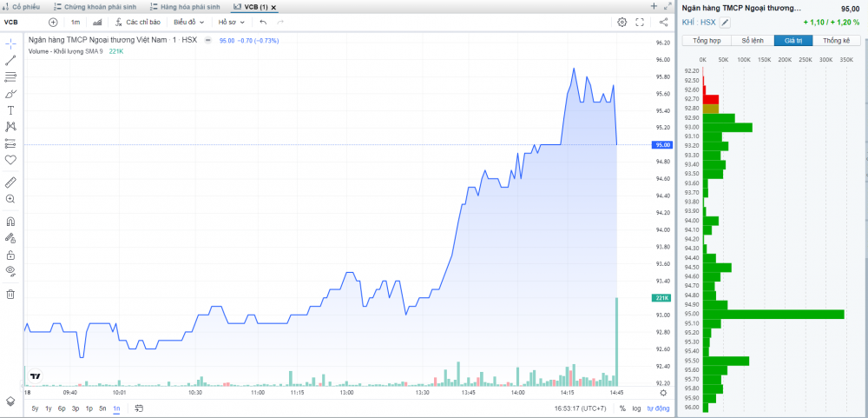The width and height of the screenshot is (868, 418).
Task: Select the trend line drawing tool
Action: coord(10,61)
